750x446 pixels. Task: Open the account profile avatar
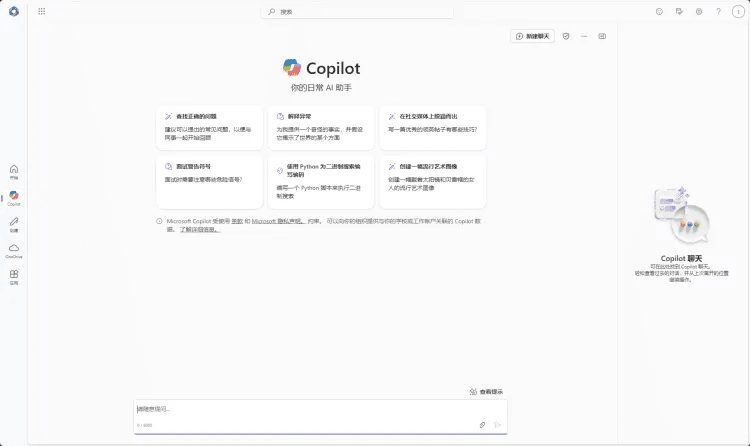coord(738,11)
